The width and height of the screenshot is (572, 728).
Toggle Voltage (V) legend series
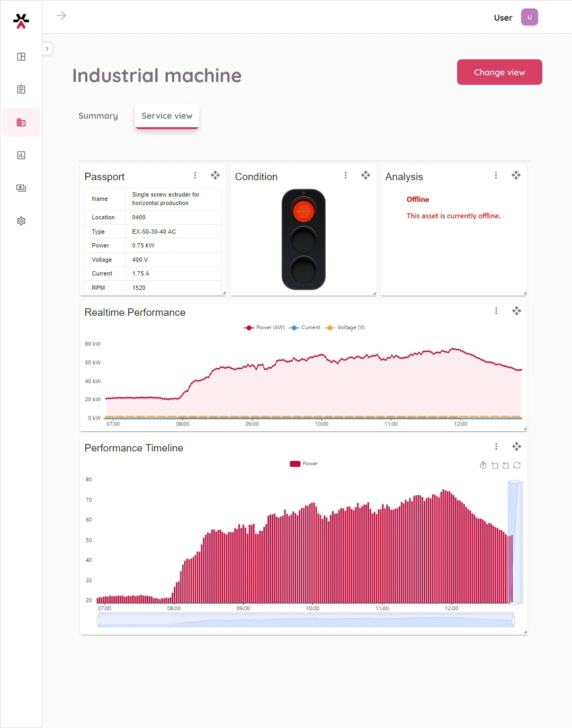pos(345,327)
